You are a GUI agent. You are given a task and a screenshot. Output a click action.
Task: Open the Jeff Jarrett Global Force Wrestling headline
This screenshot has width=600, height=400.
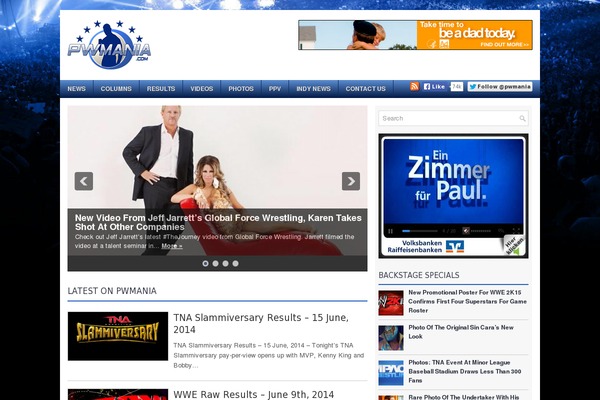pyautogui.click(x=218, y=222)
